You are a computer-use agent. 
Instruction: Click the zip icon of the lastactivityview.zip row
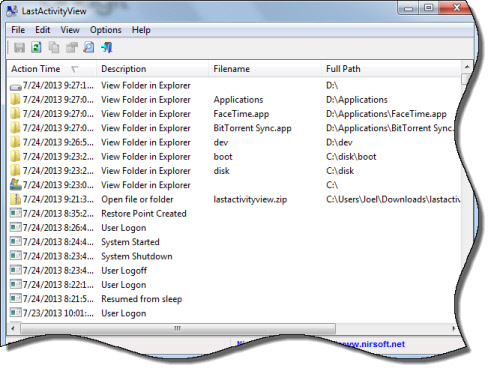tap(16, 199)
